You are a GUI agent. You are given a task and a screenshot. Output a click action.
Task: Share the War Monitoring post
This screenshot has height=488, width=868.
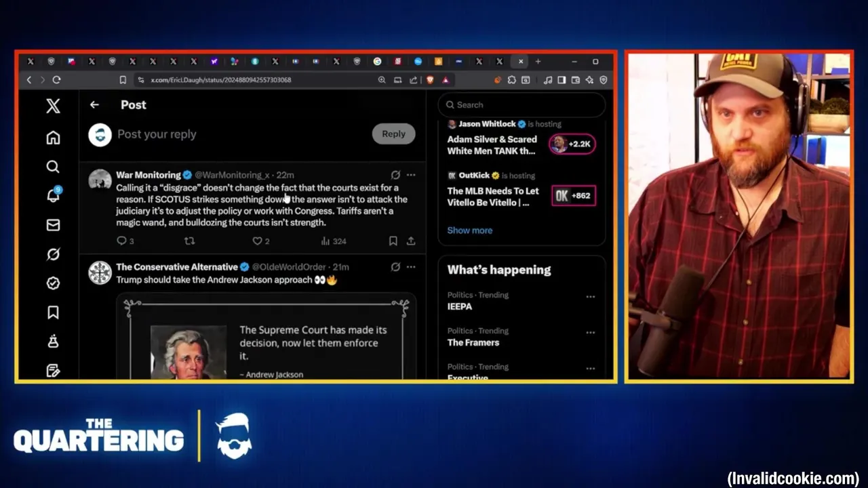pyautogui.click(x=411, y=241)
